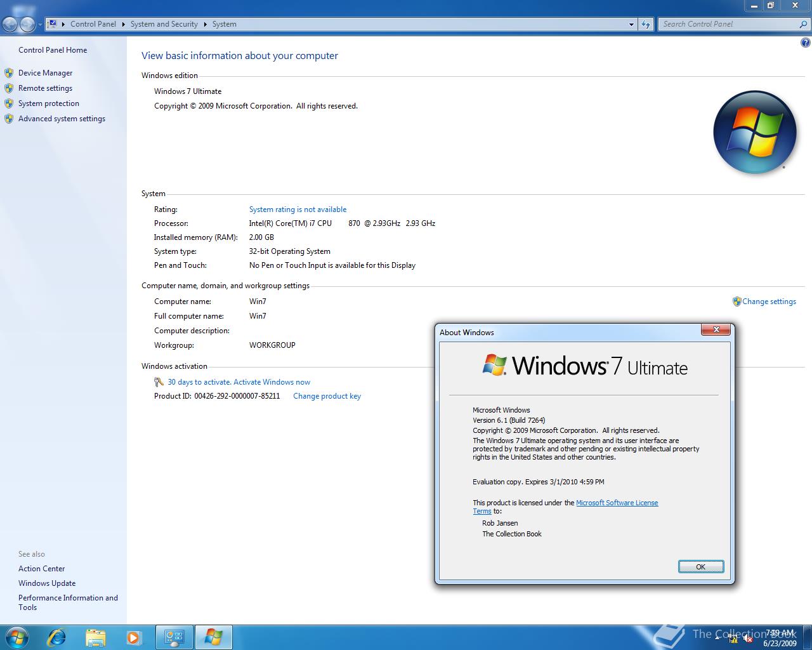
Task: Expand arrow after Control Panel breadcrumb
Action: pyautogui.click(x=124, y=24)
